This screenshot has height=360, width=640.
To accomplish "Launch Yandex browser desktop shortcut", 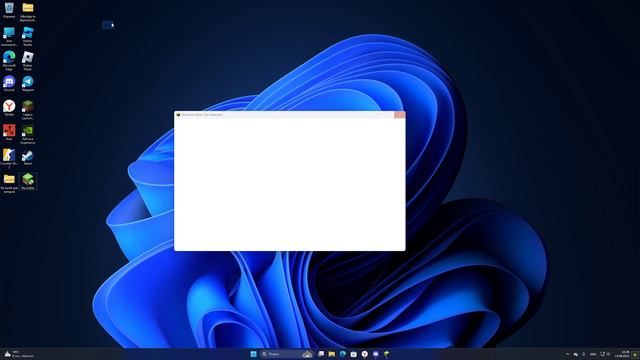I will pyautogui.click(x=9, y=108).
